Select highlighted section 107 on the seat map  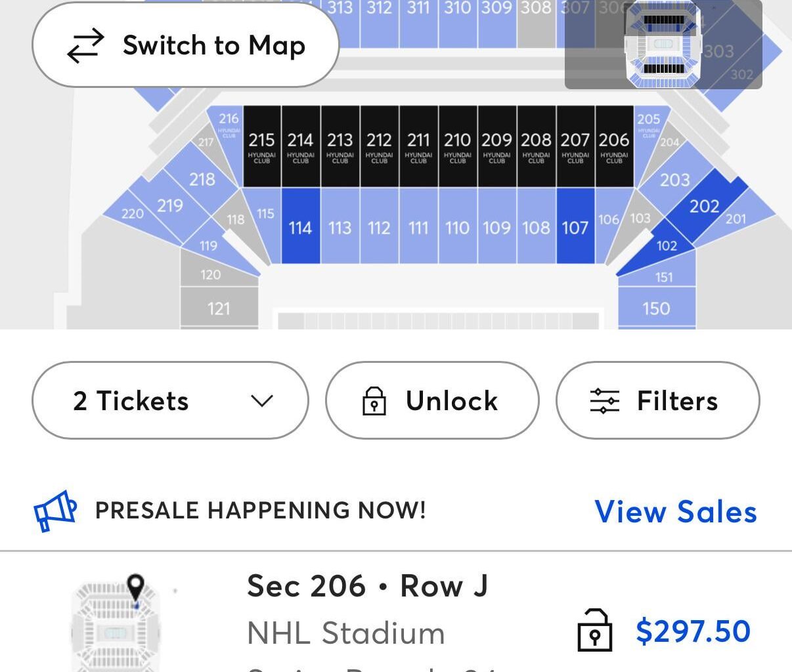(575, 228)
